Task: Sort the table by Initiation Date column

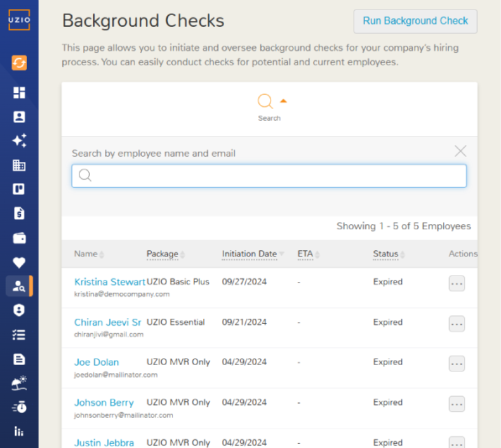Action: point(253,254)
